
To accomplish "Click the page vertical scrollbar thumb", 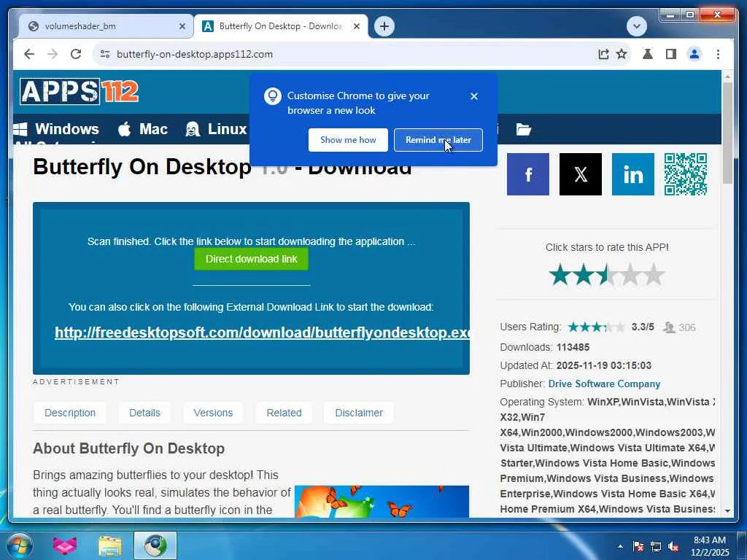I will point(727,133).
